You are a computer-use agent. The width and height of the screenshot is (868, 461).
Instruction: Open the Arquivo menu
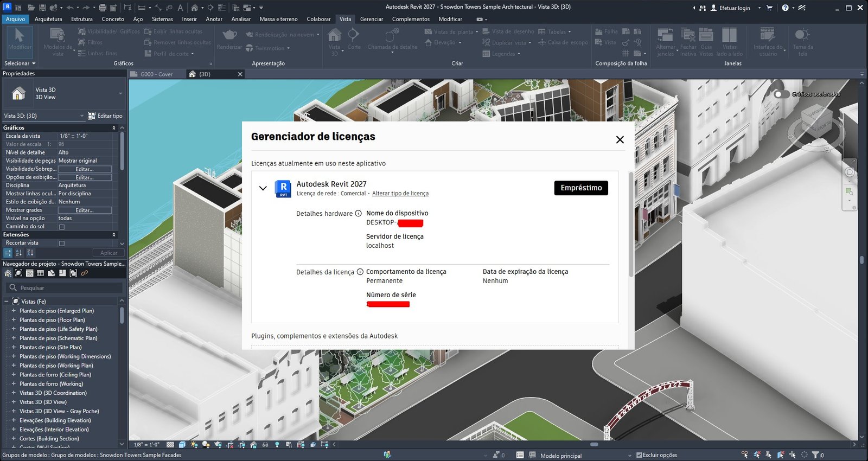[x=15, y=19]
